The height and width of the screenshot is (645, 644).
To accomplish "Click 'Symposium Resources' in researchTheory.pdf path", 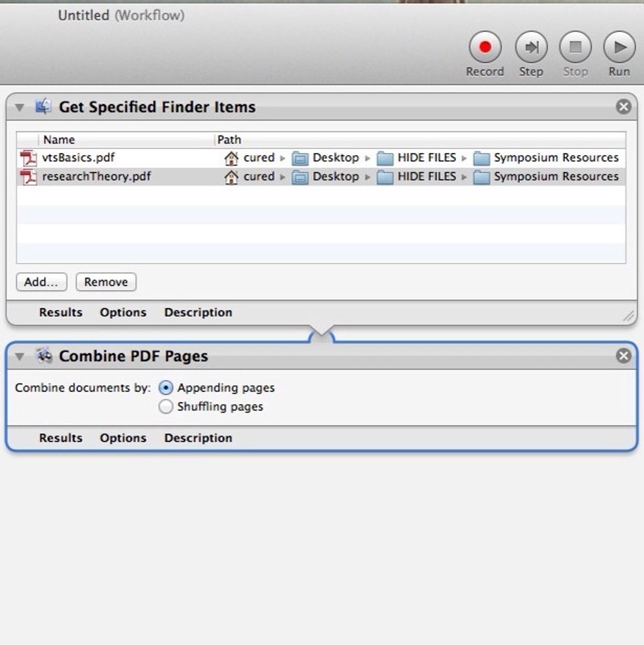I will click(556, 177).
